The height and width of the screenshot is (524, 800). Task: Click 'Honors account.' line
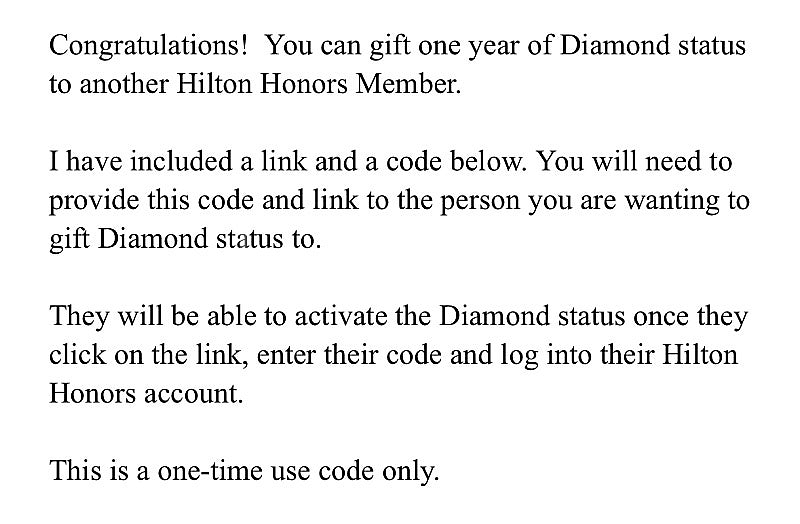click(146, 394)
